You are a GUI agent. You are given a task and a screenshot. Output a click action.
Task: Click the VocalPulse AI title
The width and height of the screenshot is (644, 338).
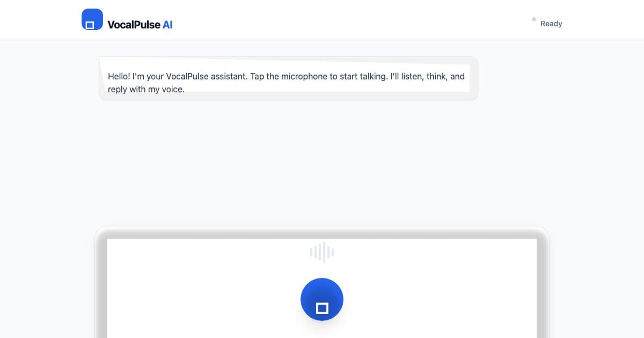[x=140, y=24]
